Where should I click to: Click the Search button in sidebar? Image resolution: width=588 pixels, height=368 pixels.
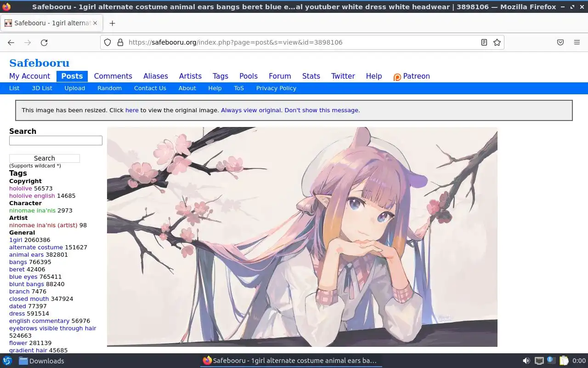(45, 158)
